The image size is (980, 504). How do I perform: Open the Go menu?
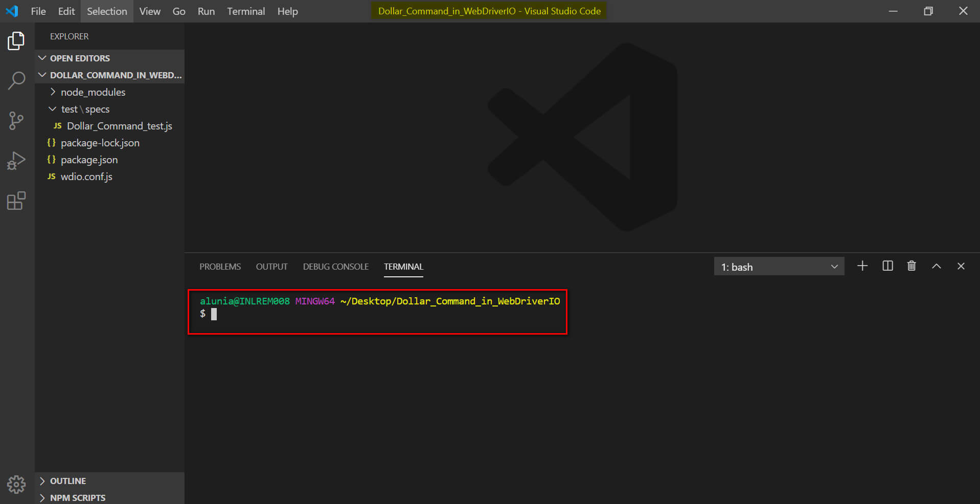pyautogui.click(x=179, y=11)
